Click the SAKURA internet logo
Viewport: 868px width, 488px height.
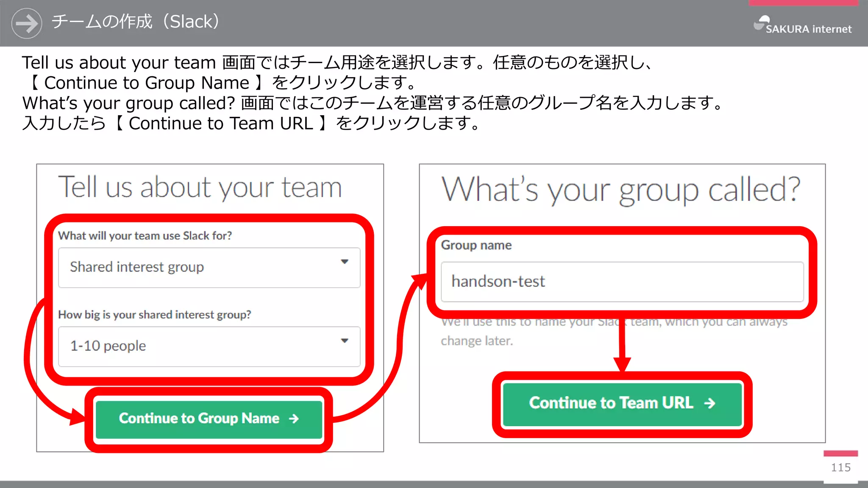[x=802, y=25]
